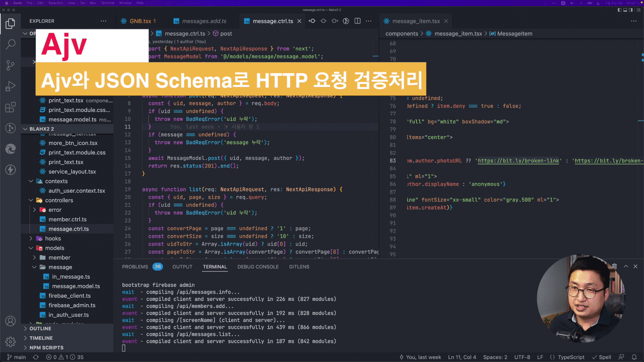This screenshot has height=362, width=644.
Task: Open member.ctrl.ts in the explorer
Action: click(x=67, y=219)
